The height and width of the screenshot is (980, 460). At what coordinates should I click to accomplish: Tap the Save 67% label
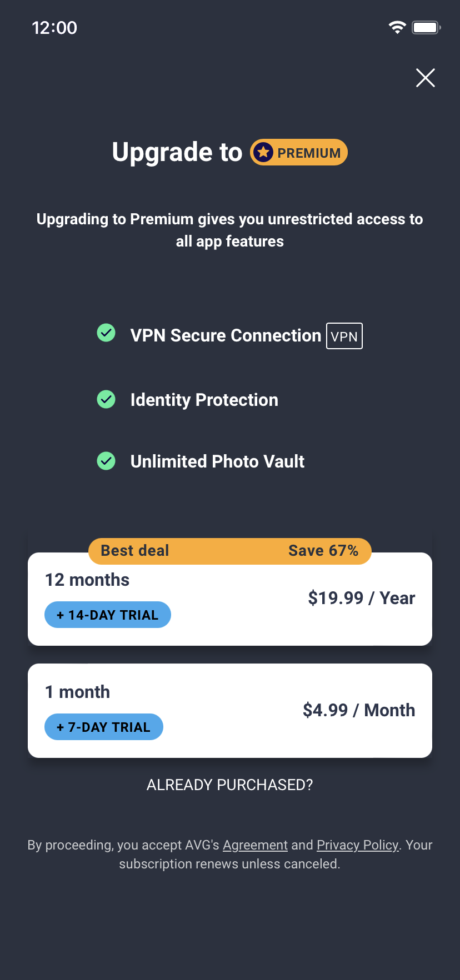[x=323, y=551]
